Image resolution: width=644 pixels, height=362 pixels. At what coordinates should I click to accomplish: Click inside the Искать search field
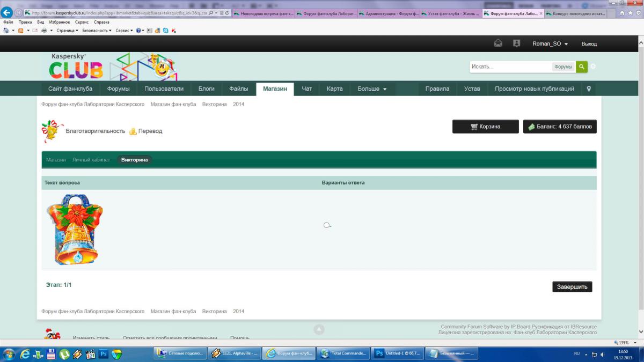[x=510, y=67]
